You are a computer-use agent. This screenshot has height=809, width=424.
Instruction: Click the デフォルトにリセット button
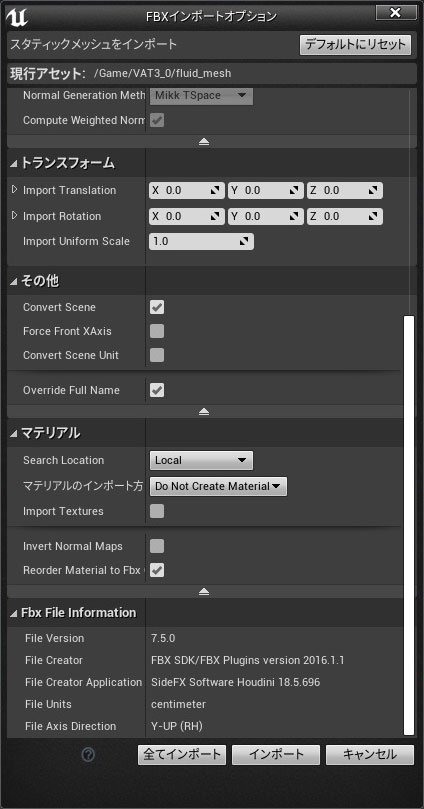(x=355, y=45)
